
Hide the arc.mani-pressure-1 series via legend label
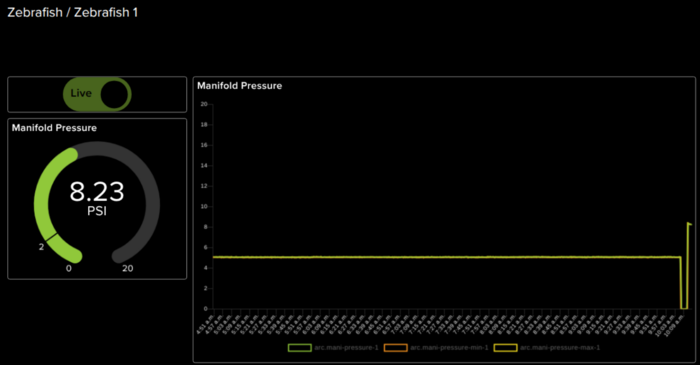346,348
